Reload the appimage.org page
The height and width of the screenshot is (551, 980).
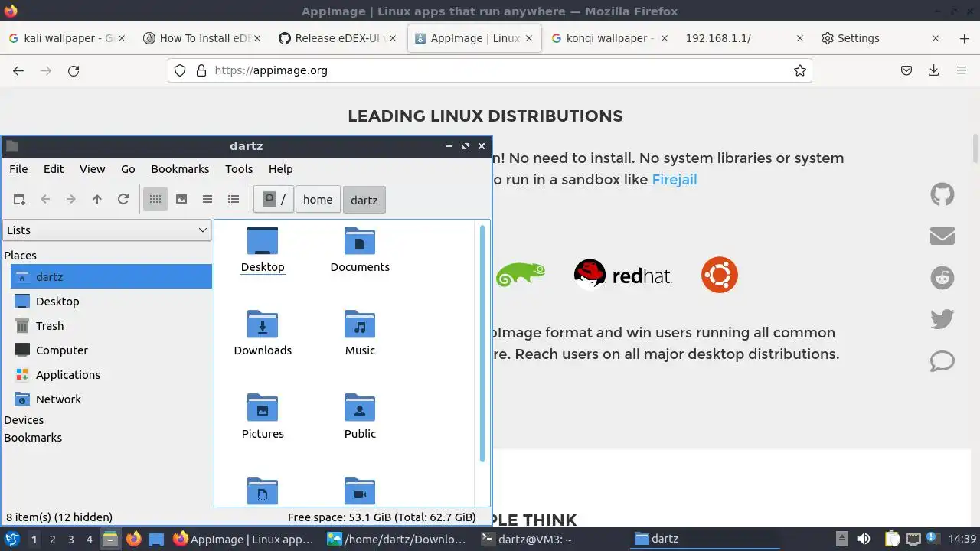73,70
